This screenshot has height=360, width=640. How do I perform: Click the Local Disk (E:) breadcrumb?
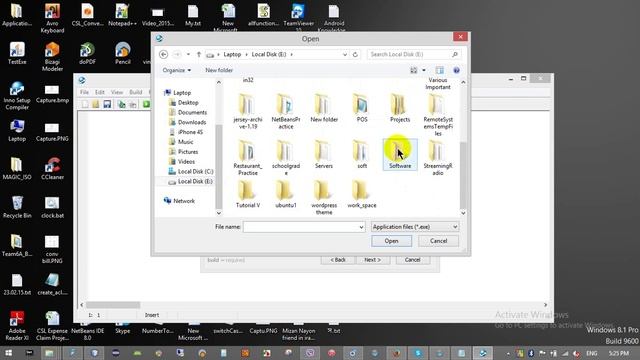coord(269,54)
